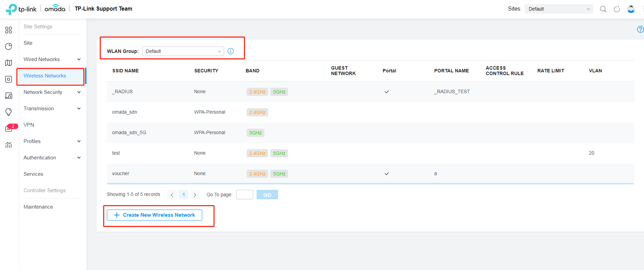Click Create New Wireless Network button
This screenshot has height=270, width=644.
click(x=154, y=215)
